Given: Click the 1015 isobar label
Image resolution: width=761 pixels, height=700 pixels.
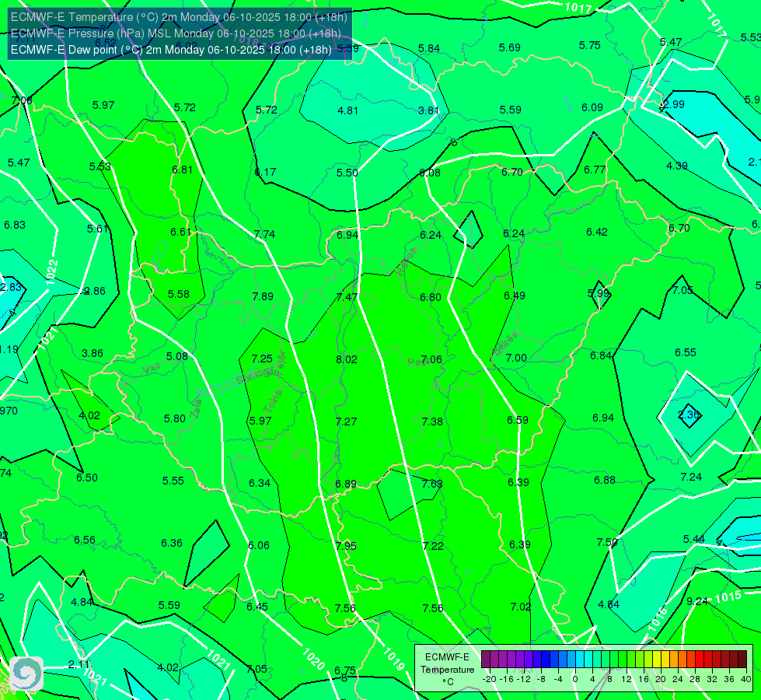Looking at the screenshot, I should click(x=729, y=597).
